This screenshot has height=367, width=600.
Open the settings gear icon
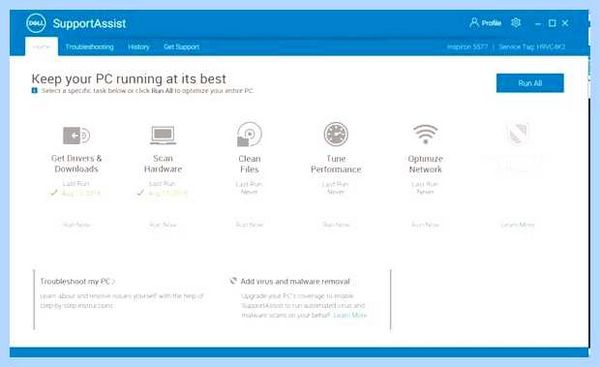pos(516,23)
